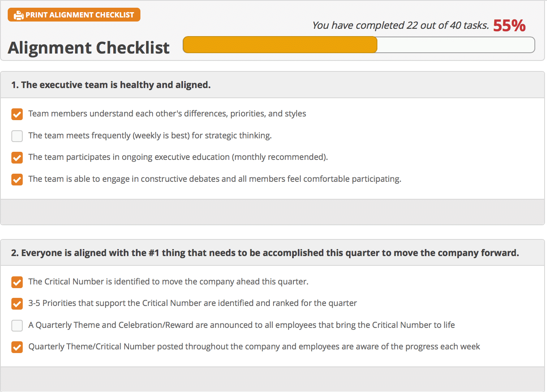Collapse section 1 executive team header
Viewport: 547px width, 392px height.
point(272,85)
